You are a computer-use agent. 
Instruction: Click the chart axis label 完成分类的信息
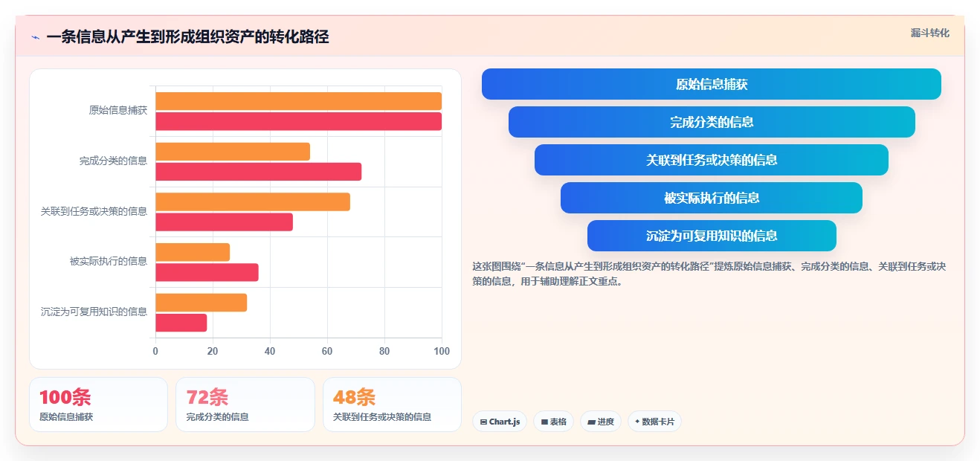point(114,161)
